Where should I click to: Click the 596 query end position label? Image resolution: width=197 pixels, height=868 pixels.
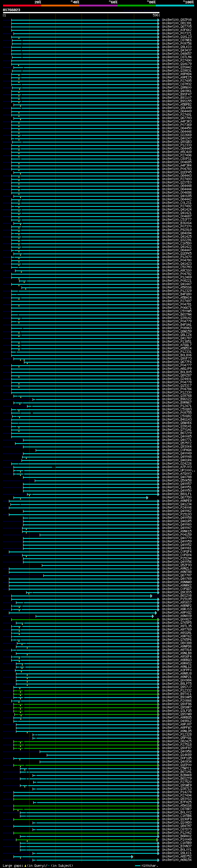(155, 15)
